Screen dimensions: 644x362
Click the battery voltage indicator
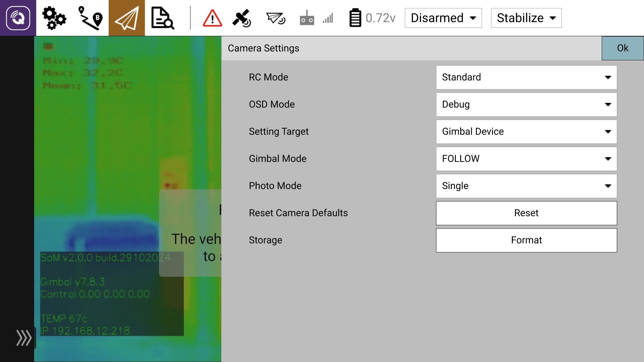(372, 18)
